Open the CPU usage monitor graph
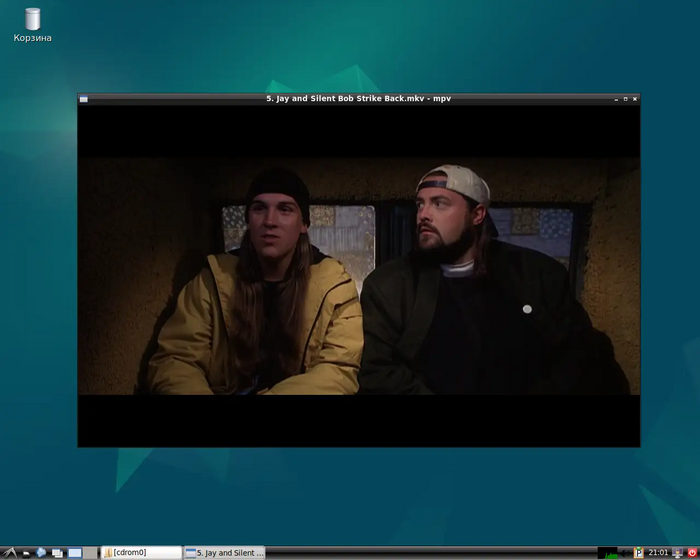Image resolution: width=700 pixels, height=560 pixels. click(x=607, y=553)
